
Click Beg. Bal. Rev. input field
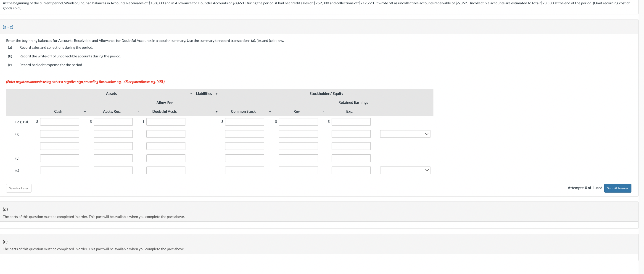point(298,122)
